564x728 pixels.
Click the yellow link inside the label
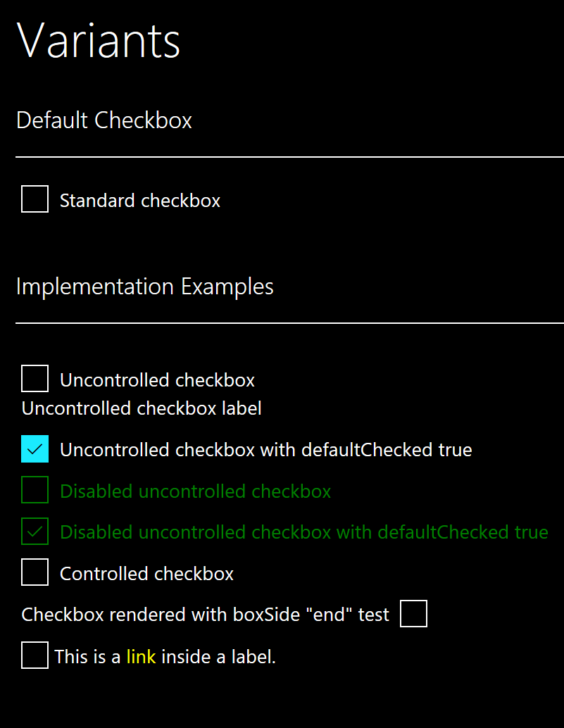142,656
